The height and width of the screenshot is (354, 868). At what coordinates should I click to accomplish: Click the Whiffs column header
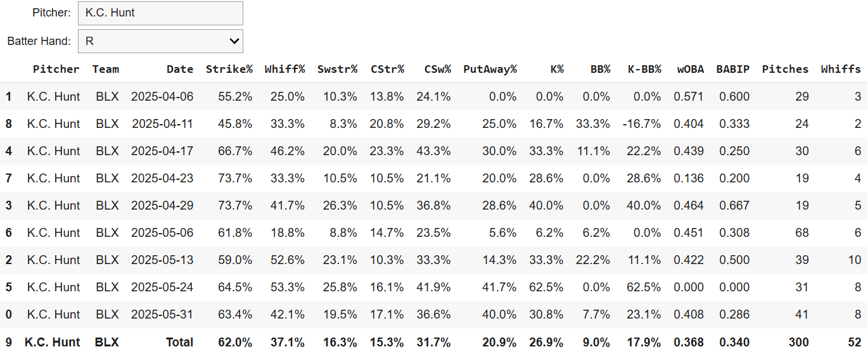(841, 69)
